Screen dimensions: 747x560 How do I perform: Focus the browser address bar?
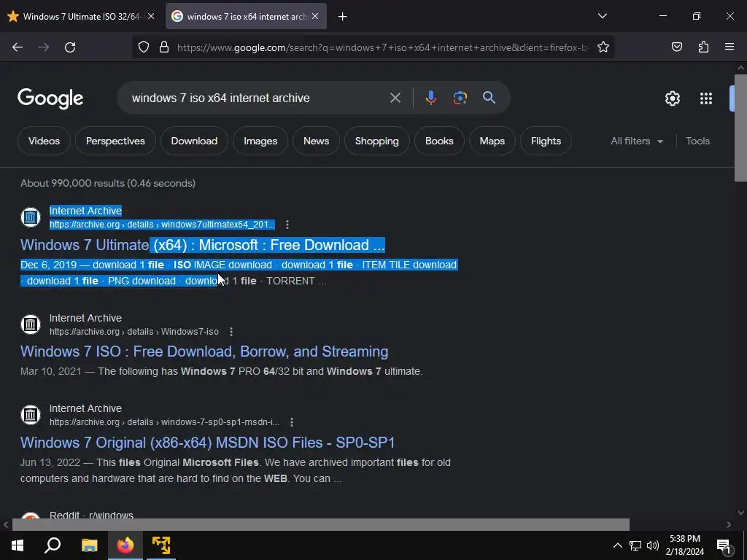coord(381,47)
